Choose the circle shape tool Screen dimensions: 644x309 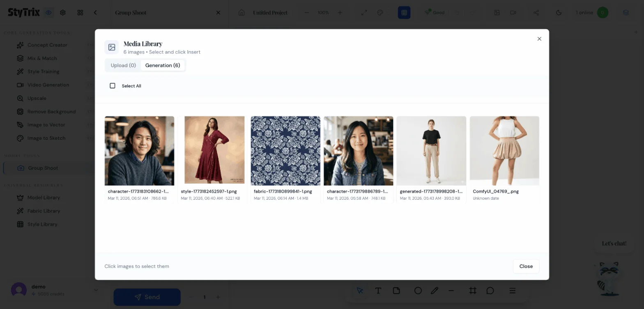(418, 291)
